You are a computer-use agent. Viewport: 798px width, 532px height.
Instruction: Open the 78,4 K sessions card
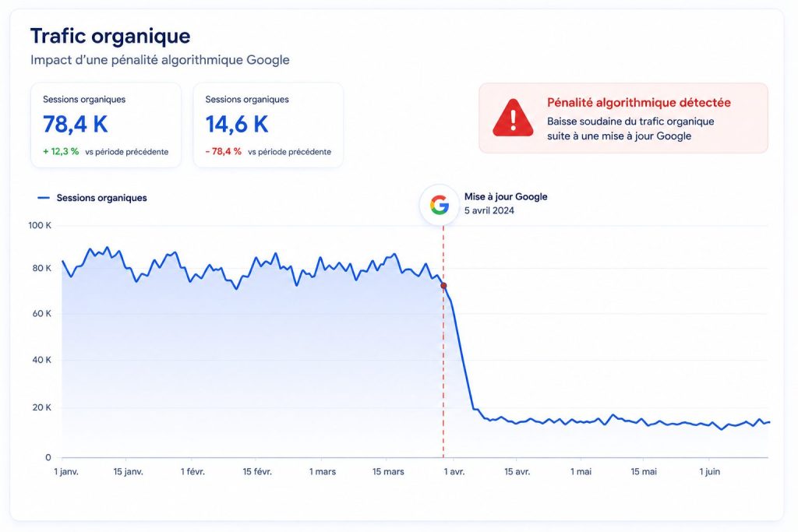[x=106, y=125]
